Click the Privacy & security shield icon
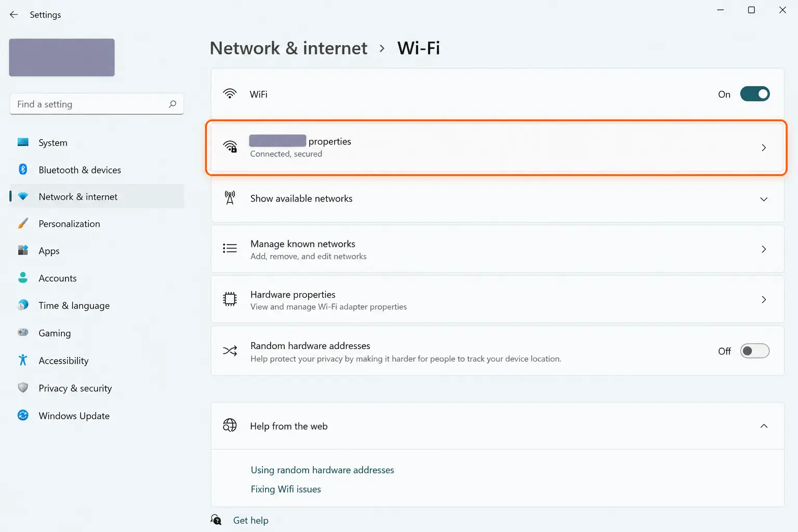 (23, 388)
